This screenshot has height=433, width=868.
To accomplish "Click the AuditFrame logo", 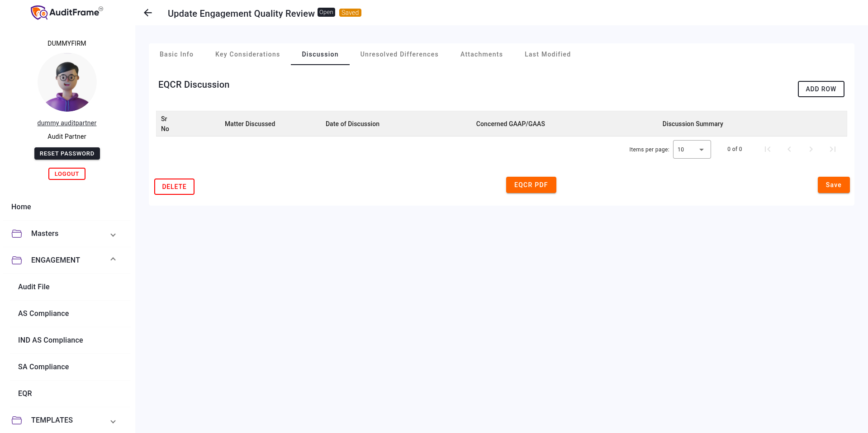I will pos(66,12).
